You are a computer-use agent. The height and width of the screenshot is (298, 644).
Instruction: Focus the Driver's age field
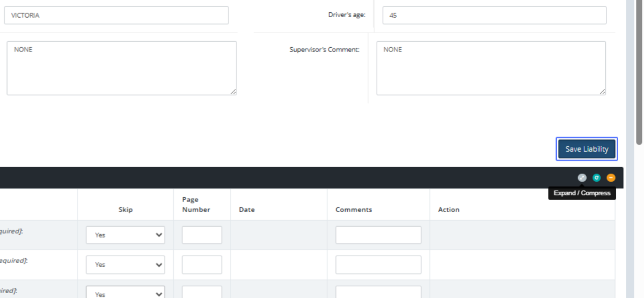pyautogui.click(x=494, y=16)
